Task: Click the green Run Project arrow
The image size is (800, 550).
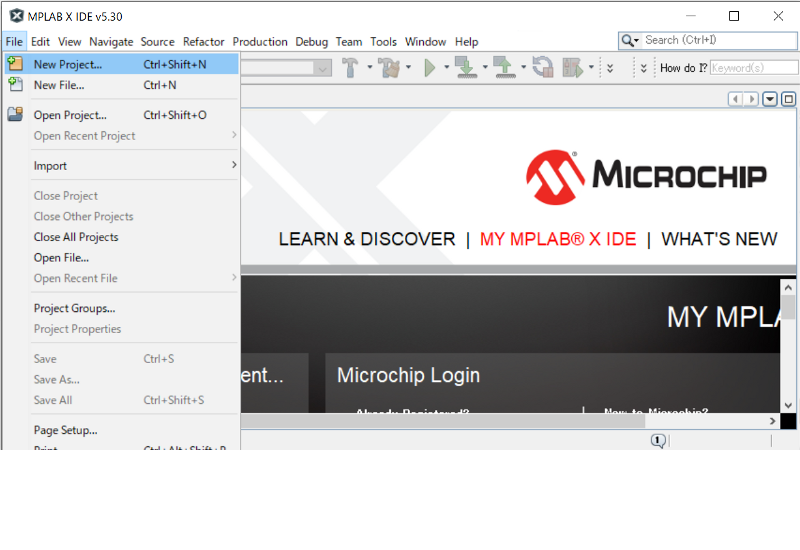Action: [x=430, y=67]
